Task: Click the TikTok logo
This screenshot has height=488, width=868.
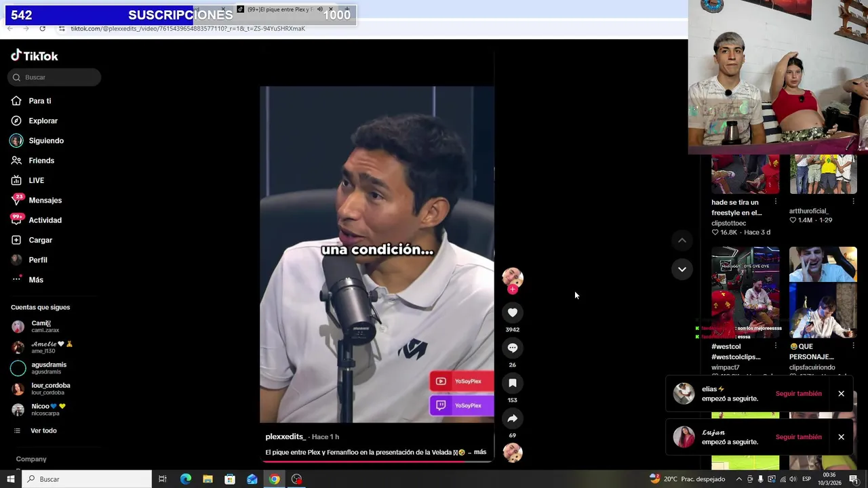Action: (x=35, y=56)
